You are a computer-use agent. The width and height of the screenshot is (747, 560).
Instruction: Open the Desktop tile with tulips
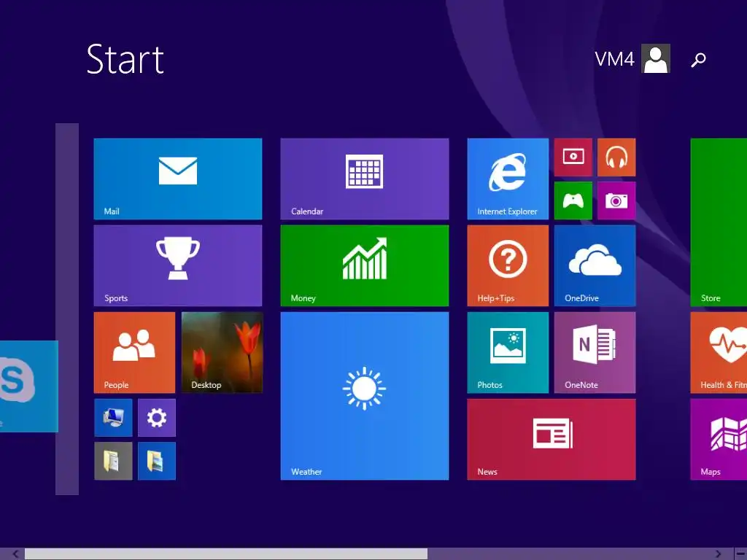222,352
